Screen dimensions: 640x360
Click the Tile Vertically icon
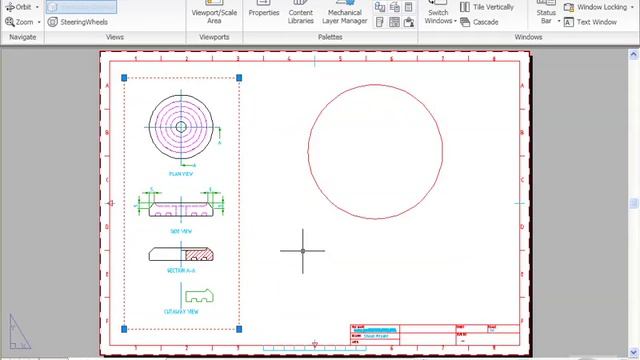point(464,7)
